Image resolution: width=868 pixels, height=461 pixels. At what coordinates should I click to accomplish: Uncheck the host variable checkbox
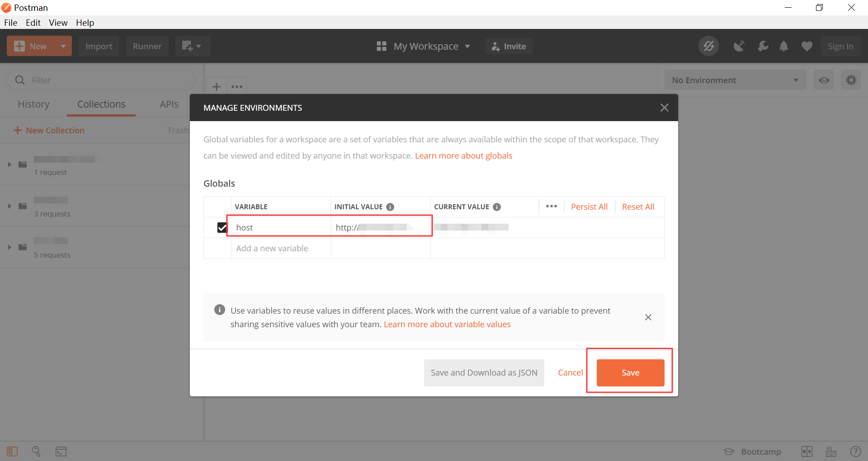[x=222, y=227]
